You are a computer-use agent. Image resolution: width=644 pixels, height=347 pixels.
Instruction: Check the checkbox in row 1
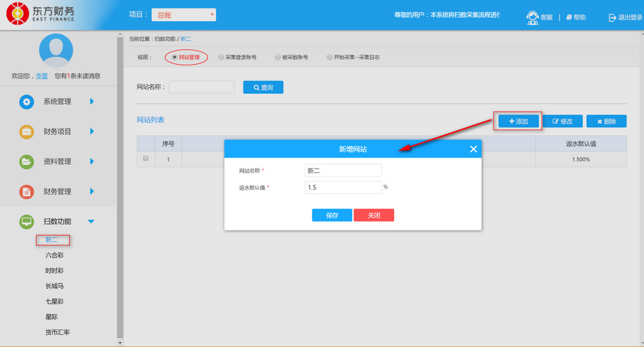pos(146,158)
